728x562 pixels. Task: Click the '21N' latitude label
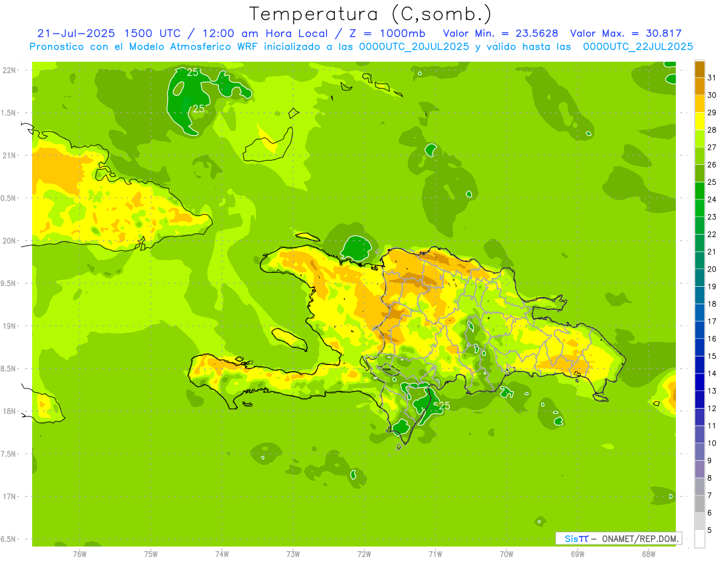(x=9, y=155)
